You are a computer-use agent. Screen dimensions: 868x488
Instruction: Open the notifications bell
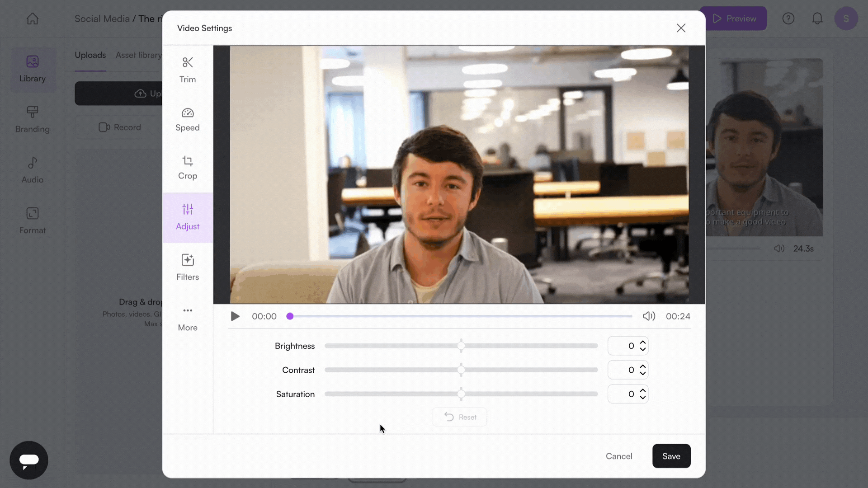click(817, 19)
